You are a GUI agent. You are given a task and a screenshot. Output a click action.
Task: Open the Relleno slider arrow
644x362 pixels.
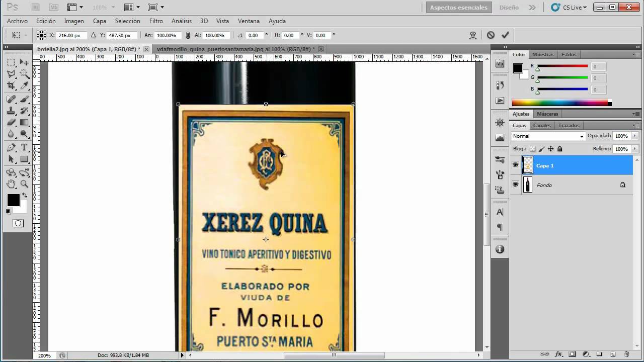pos(634,149)
